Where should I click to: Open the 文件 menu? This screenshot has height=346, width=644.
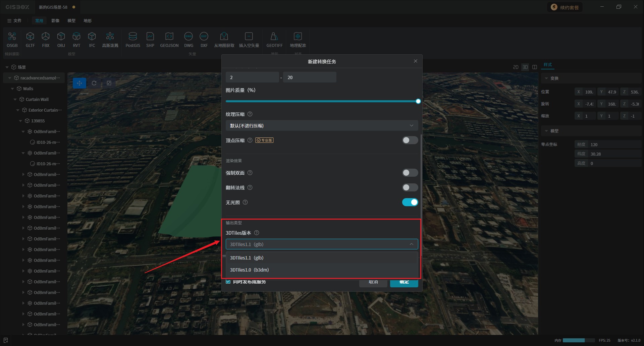(14, 21)
